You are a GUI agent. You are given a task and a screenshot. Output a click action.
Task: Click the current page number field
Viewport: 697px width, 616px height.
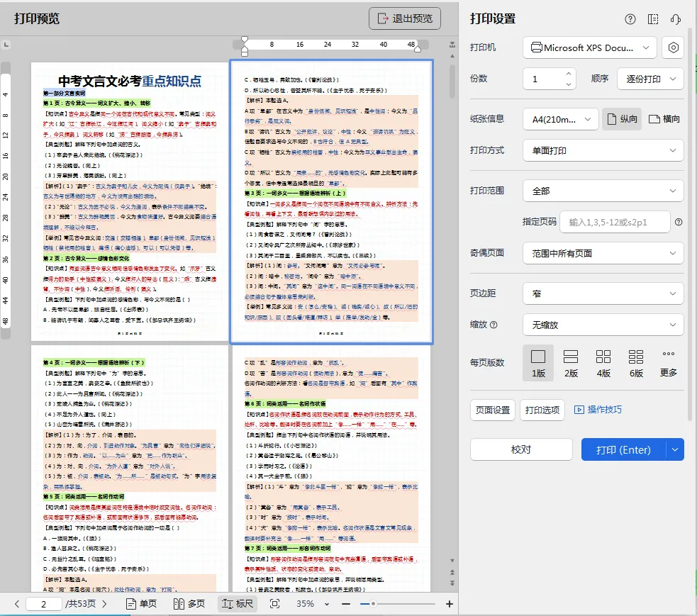click(x=43, y=604)
